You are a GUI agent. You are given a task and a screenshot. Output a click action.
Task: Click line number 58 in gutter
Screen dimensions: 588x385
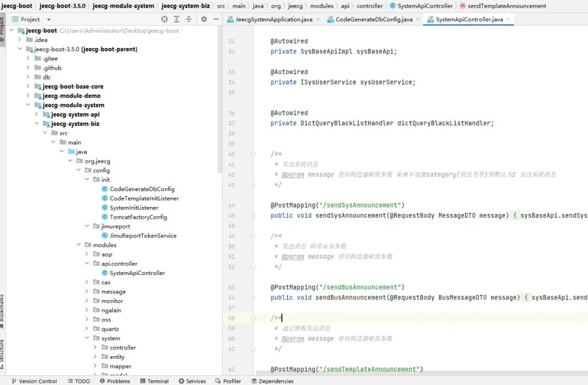click(x=231, y=318)
